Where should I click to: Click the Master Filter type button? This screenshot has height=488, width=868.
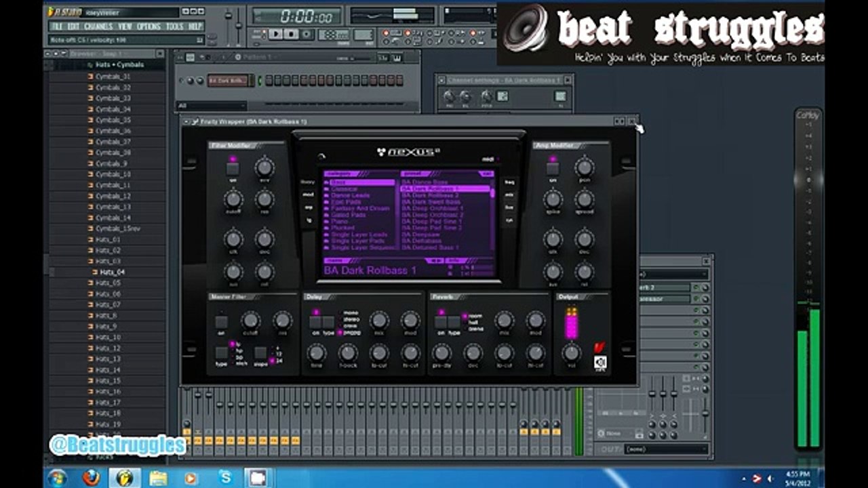pos(221,352)
